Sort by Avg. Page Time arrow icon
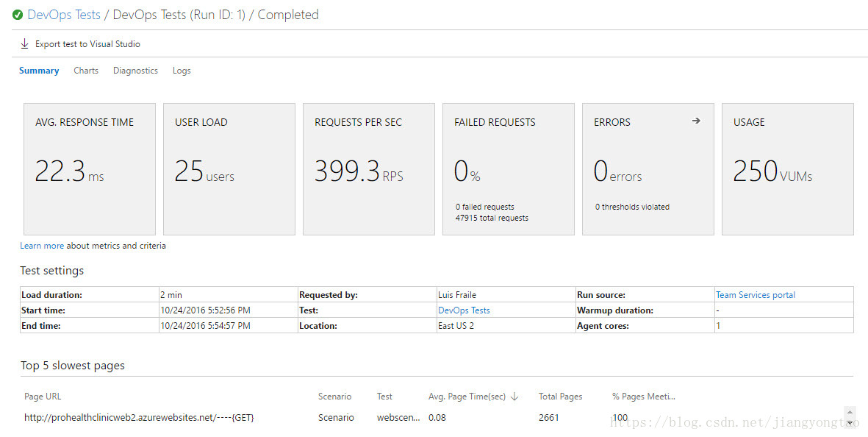Viewport: 868px width, 437px height. coord(514,397)
